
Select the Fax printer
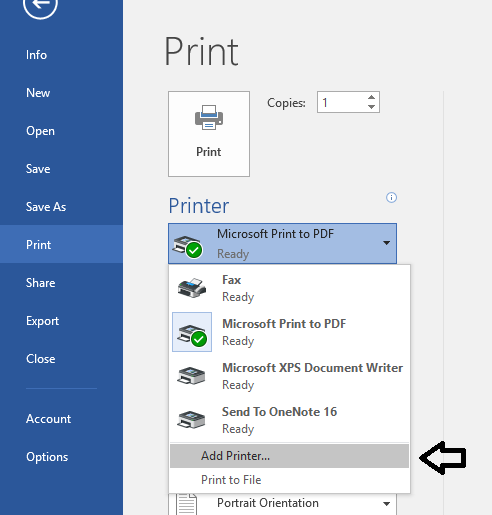pos(289,288)
